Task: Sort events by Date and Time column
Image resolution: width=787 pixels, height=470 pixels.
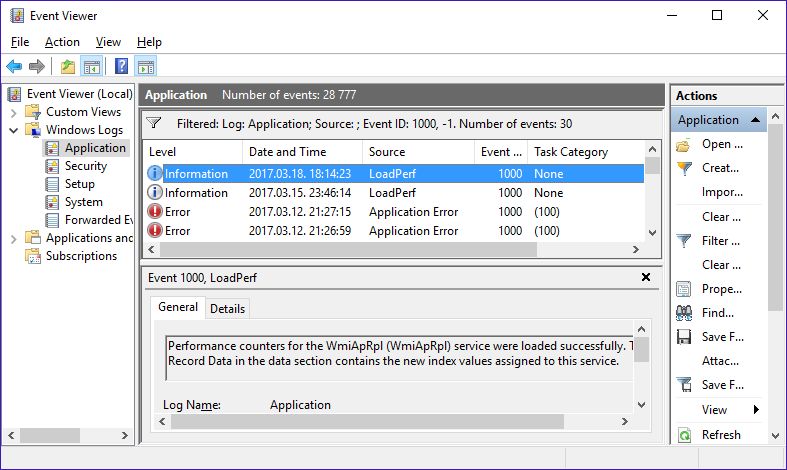Action: [288, 152]
